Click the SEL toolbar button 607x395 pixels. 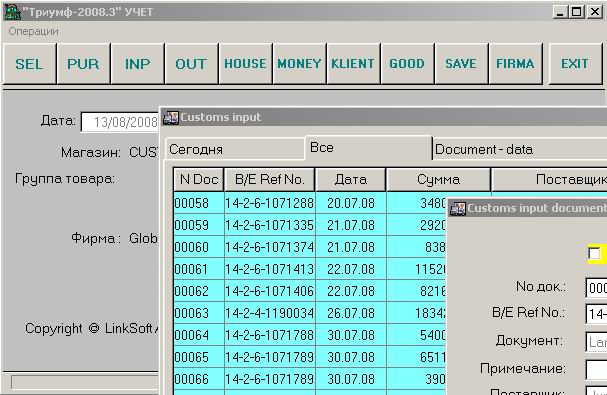(30, 64)
